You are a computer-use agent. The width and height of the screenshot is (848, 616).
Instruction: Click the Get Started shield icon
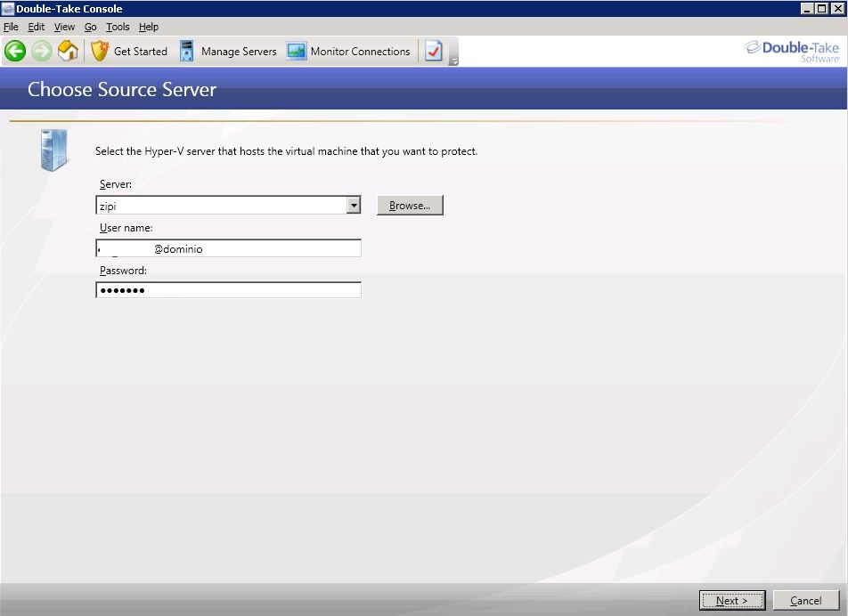pos(100,52)
